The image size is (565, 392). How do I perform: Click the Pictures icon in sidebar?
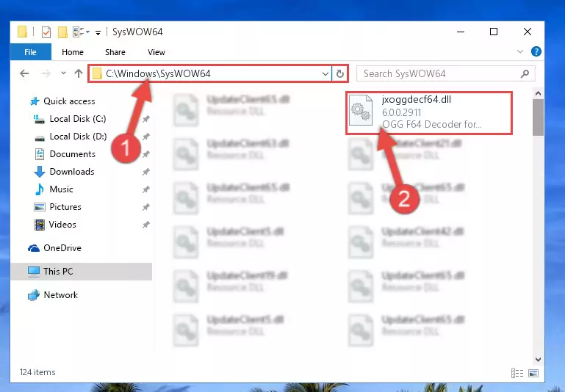point(39,207)
